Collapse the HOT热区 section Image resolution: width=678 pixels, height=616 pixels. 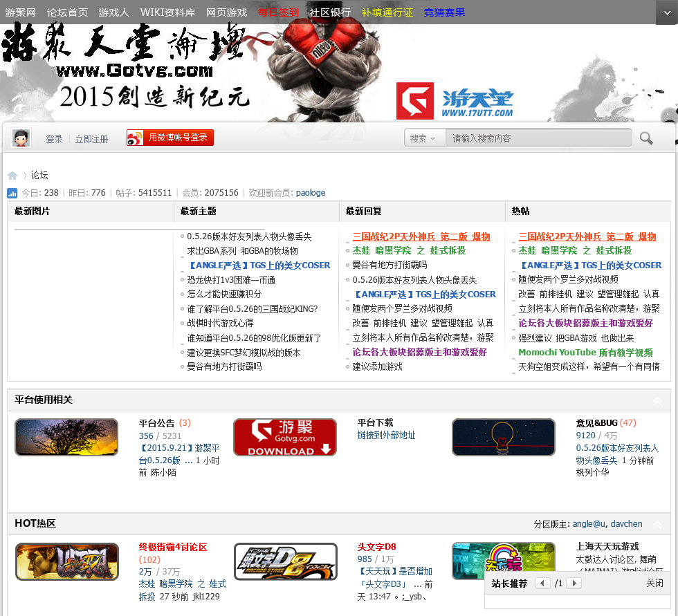[x=657, y=525]
